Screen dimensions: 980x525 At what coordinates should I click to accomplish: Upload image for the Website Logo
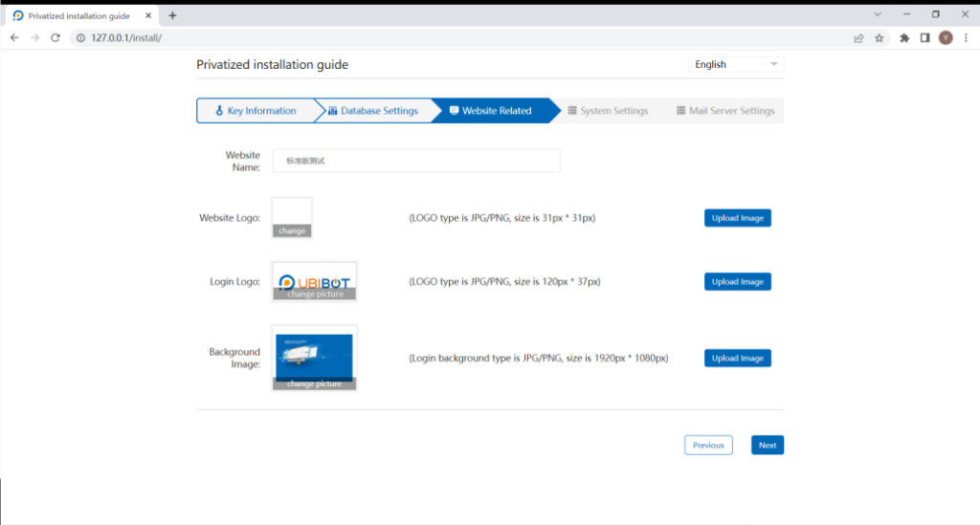[x=737, y=218]
